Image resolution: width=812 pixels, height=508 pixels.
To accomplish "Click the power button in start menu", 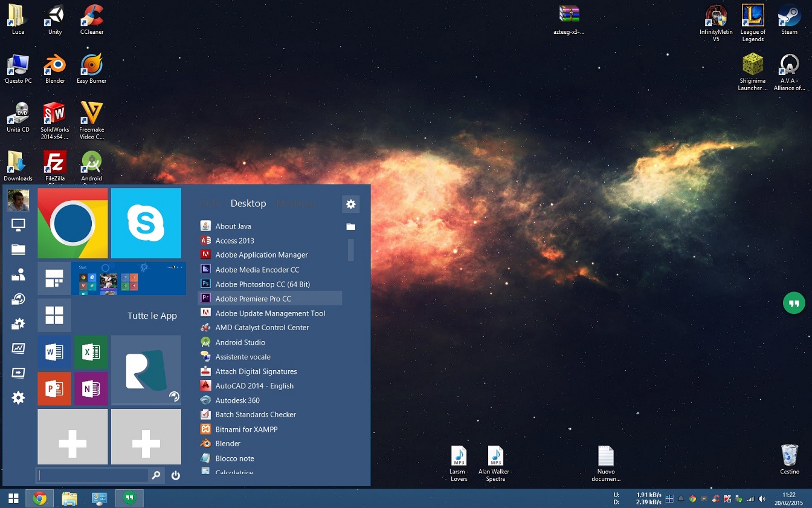I will tap(176, 475).
